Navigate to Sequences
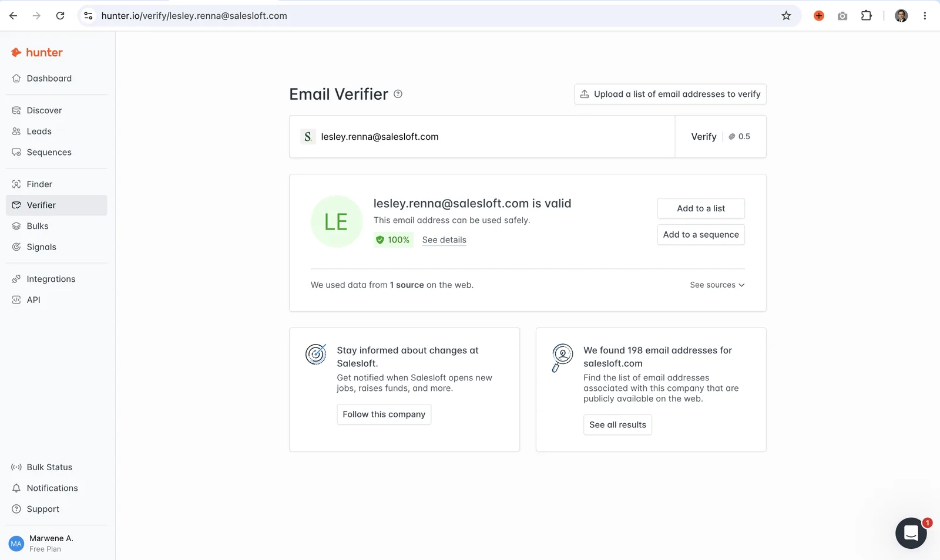The width and height of the screenshot is (940, 560). coord(56,153)
